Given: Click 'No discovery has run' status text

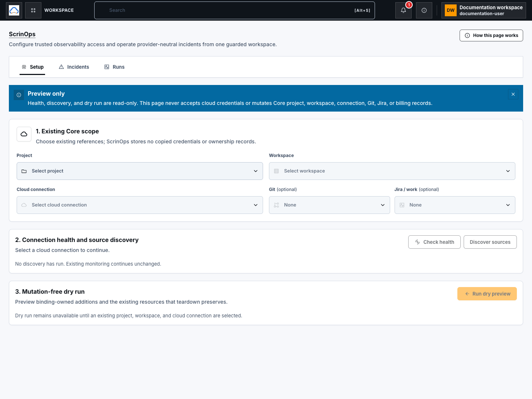Looking at the screenshot, I should point(88,264).
